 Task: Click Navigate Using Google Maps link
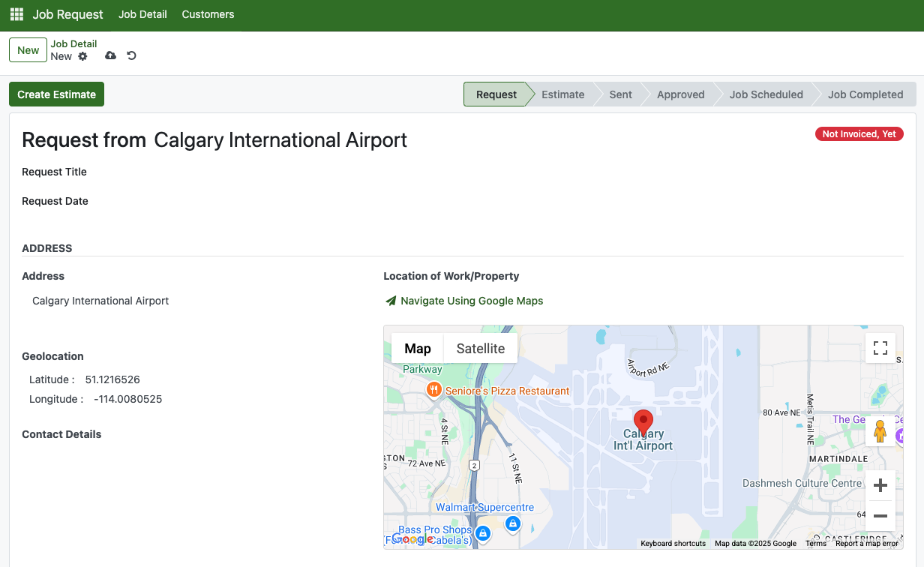[x=471, y=301]
